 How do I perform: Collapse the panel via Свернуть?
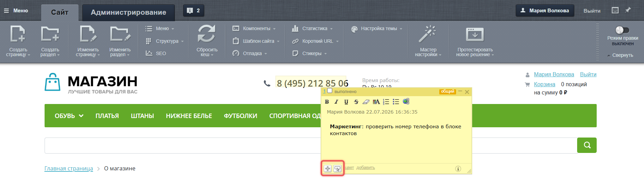[620, 55]
